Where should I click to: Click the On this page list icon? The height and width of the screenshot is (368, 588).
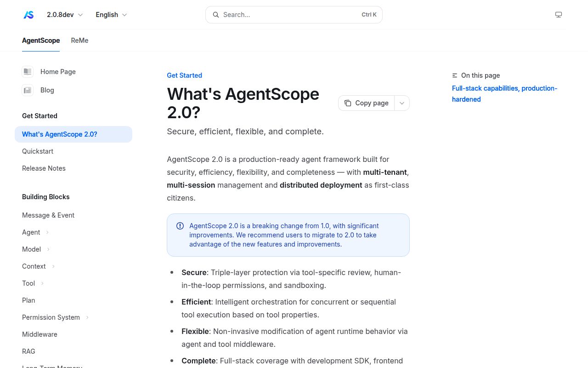455,75
